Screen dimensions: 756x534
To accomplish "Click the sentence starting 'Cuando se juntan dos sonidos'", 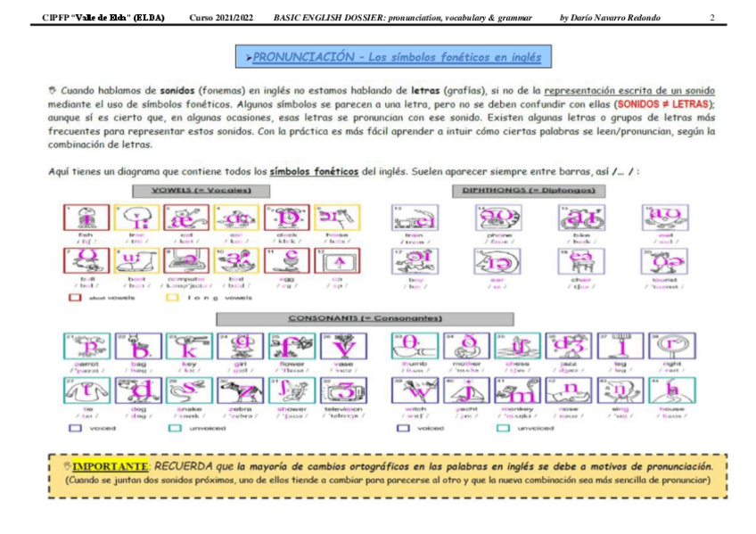I will [x=388, y=481].
